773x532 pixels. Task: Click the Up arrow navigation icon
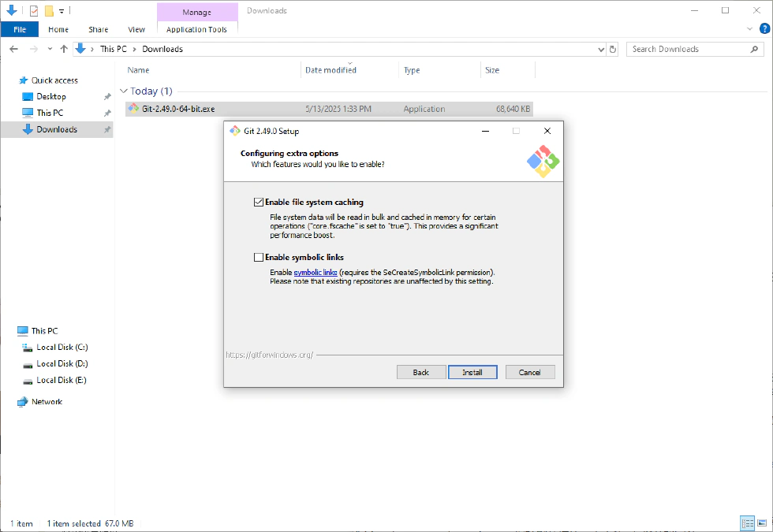64,49
